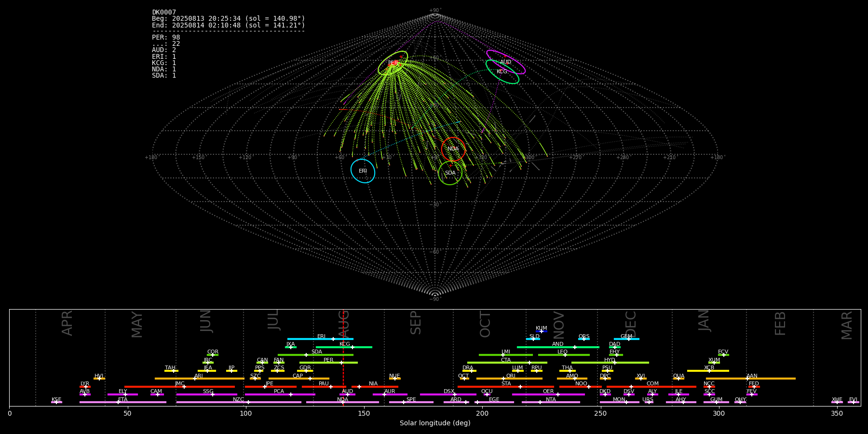This screenshot has width=868, height=434.
Task: Click the KSE pink activity bar
Action: pos(56,402)
